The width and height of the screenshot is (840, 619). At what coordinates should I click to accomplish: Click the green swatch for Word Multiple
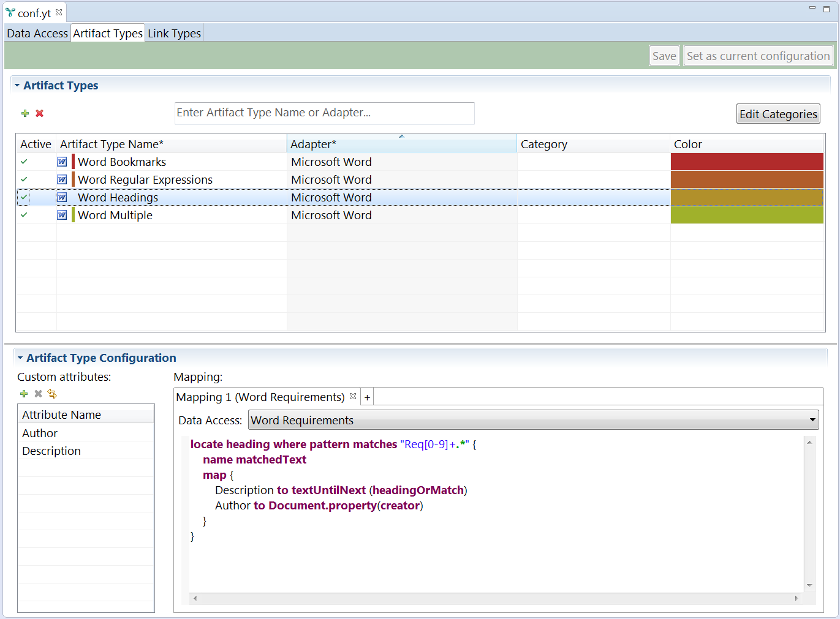pyautogui.click(x=747, y=215)
